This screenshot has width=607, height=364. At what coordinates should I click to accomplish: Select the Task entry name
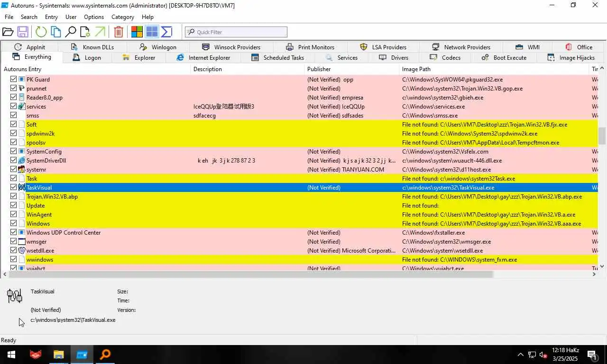pos(32,178)
